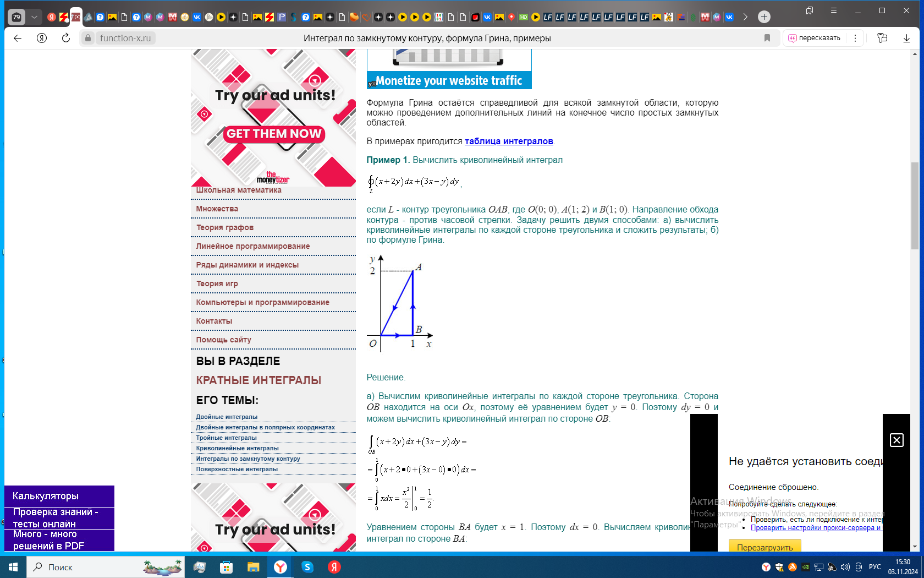
Task: Open the red Yandex icon in taskbar
Action: (x=334, y=567)
